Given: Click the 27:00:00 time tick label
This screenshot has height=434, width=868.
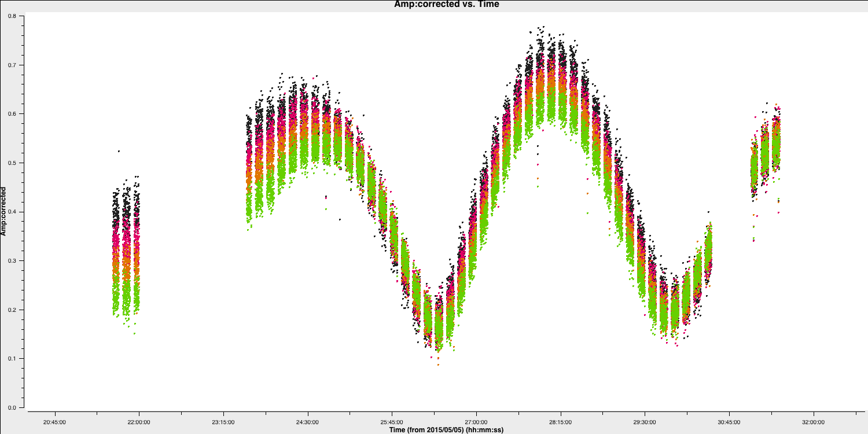Looking at the screenshot, I should coord(476,421).
